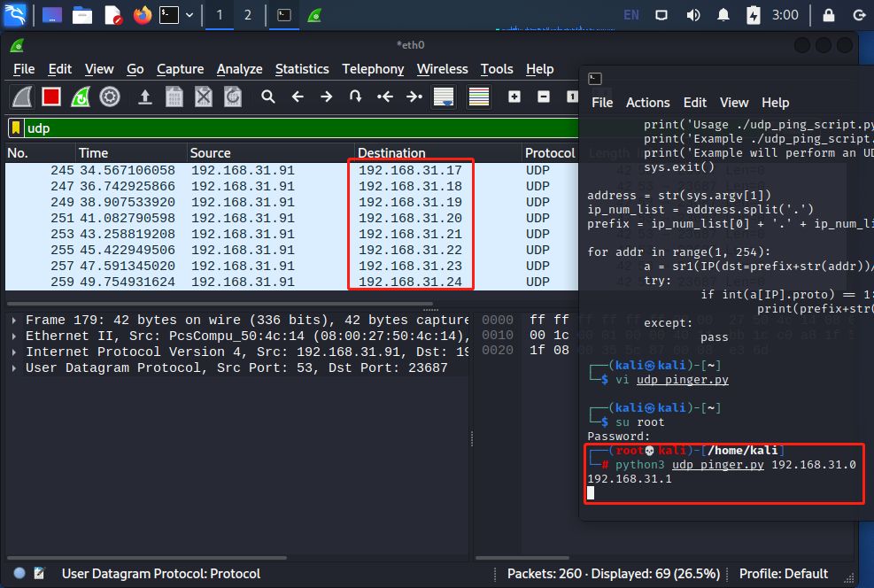This screenshot has width=874, height=588.
Task: Open the expert information status circle
Action: click(x=19, y=573)
